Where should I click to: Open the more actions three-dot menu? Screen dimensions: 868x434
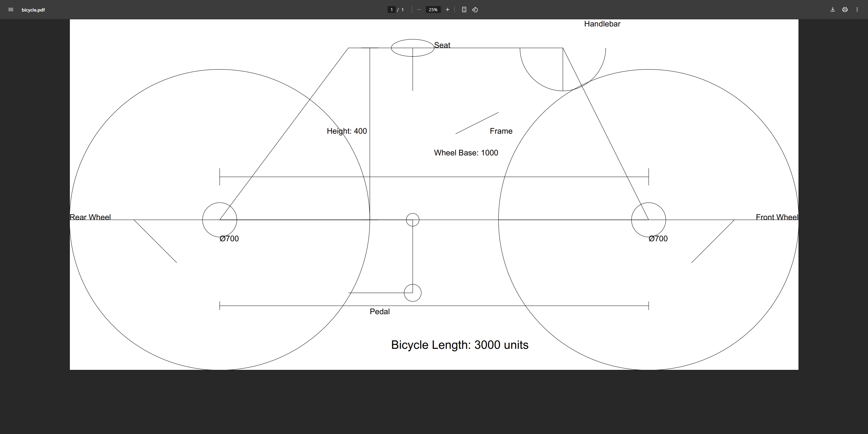(x=857, y=10)
